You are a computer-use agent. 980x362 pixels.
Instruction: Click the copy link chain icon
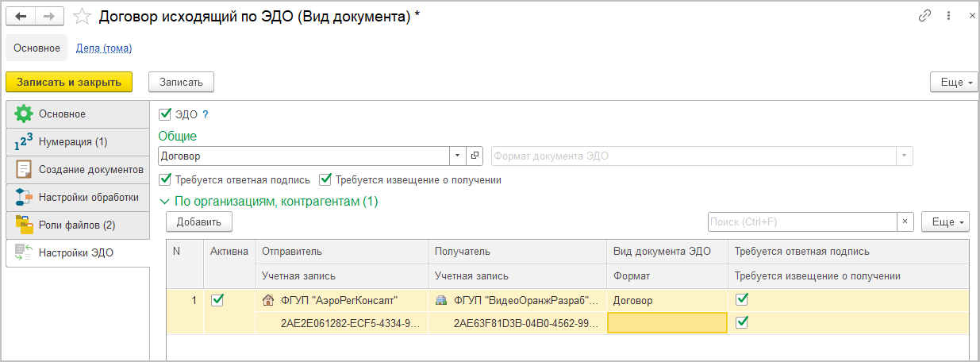(924, 16)
